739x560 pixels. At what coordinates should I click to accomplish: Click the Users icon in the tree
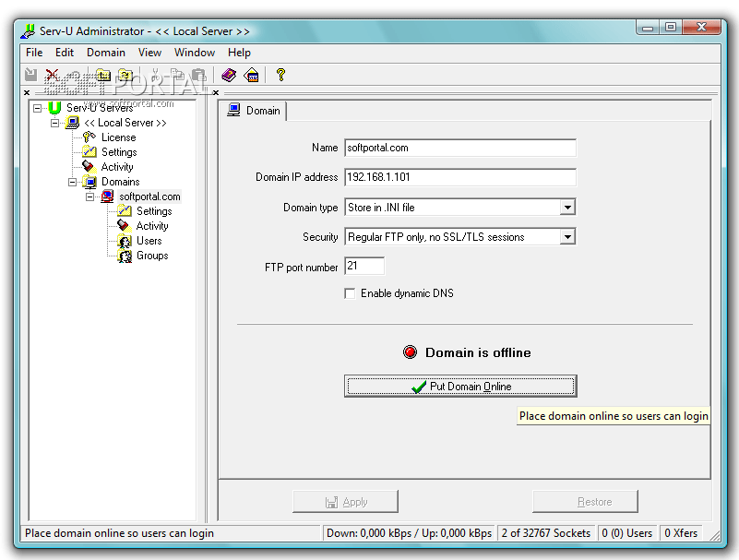(125, 241)
